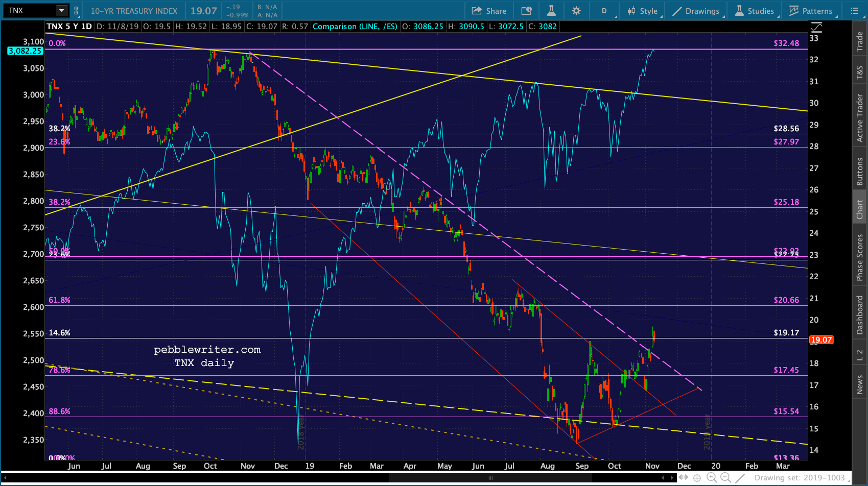Open the TNX symbol dropdown arrow
Image resolution: width=868 pixels, height=486 pixels.
62,11
